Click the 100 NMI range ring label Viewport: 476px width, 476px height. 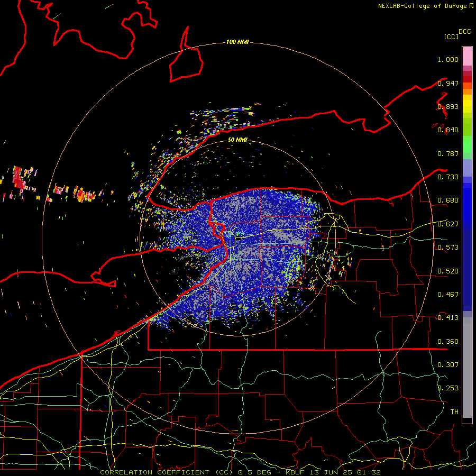(237, 42)
